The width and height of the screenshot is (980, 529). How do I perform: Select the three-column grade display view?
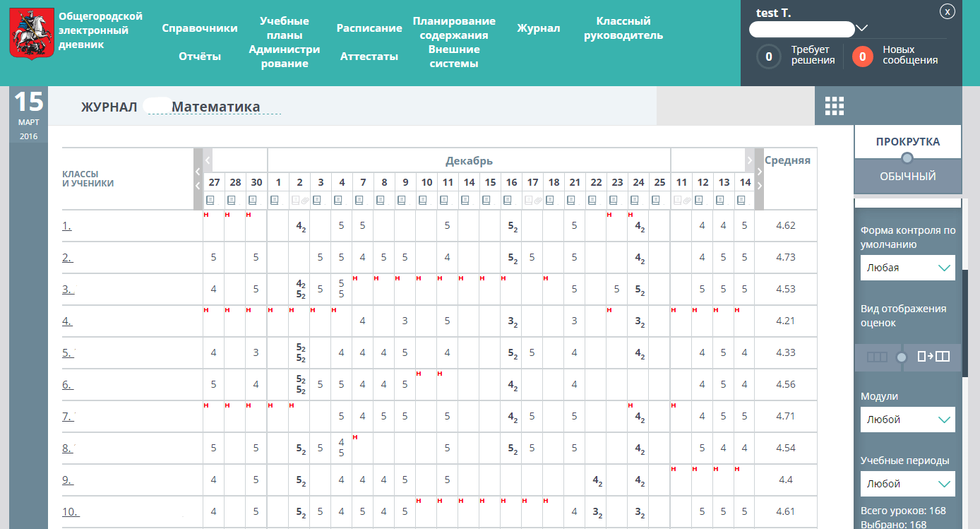coord(876,357)
